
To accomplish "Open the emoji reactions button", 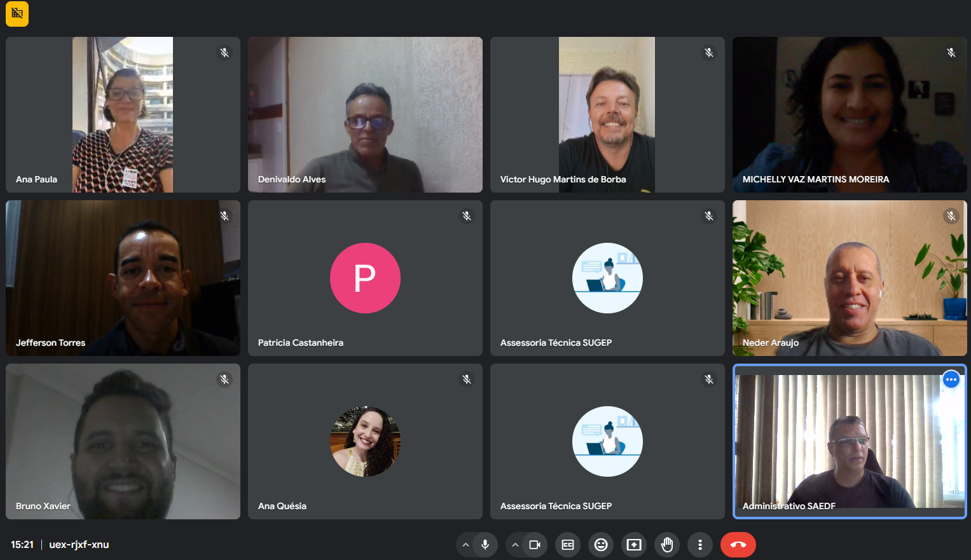I will click(x=601, y=545).
